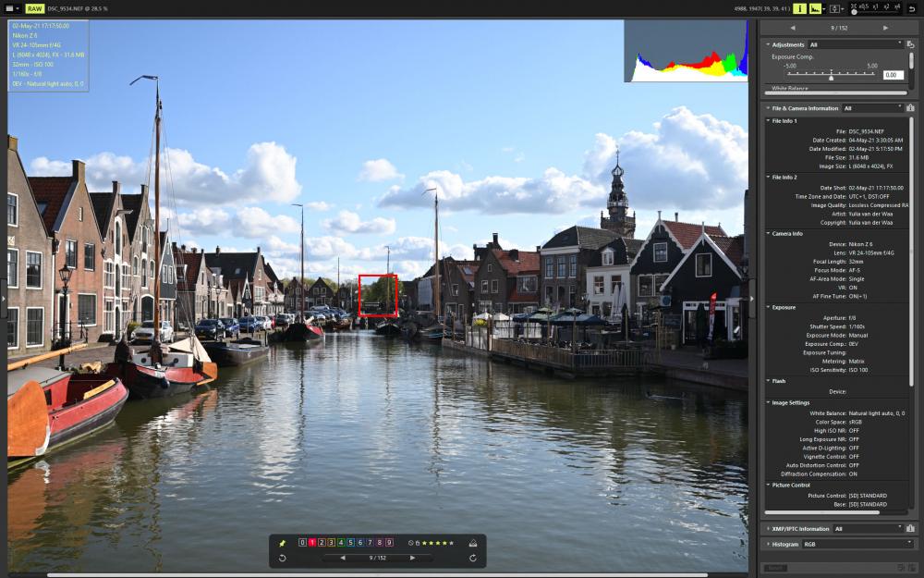Click the undo arrow in the top bar

912,9
